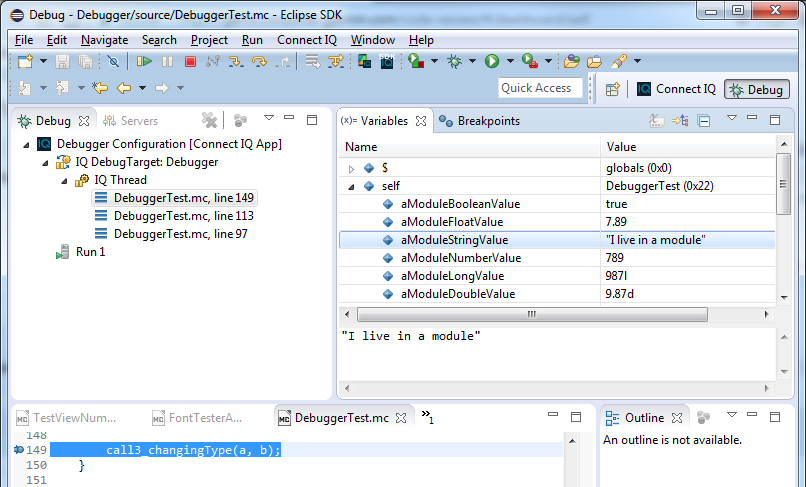This screenshot has height=487, width=806.
Task: Switch to the TestViewNum... editor tab
Action: 66,418
